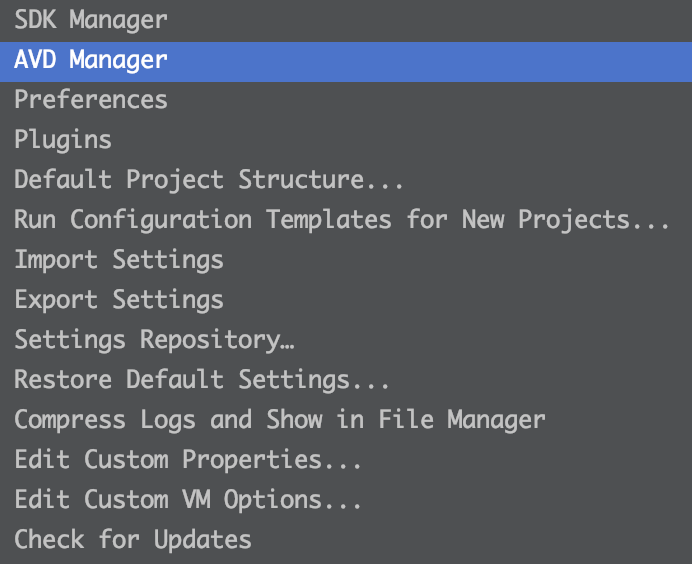692x564 pixels.
Task: Choose Edit Custom VM Options...
Action: click(346, 500)
